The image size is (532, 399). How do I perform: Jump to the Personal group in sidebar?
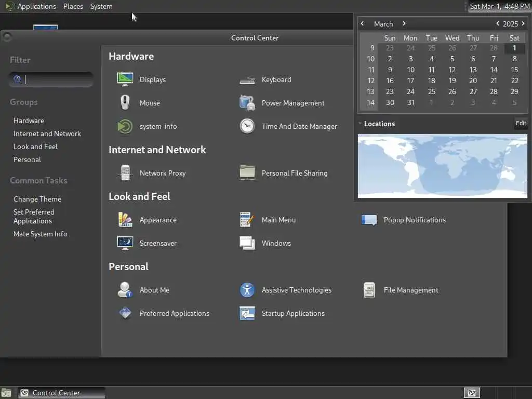point(27,159)
